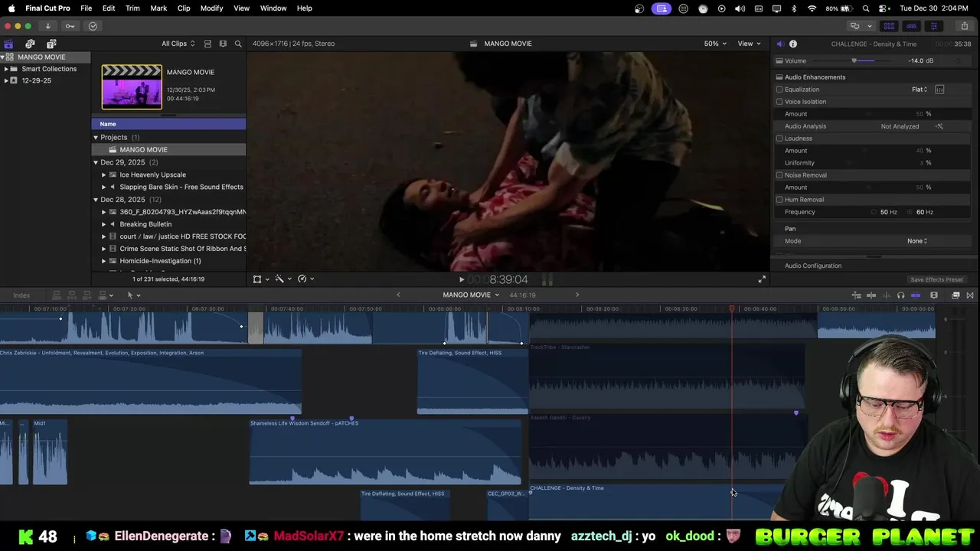980x551 pixels.
Task: Open the Info inspector tab
Action: [793, 44]
